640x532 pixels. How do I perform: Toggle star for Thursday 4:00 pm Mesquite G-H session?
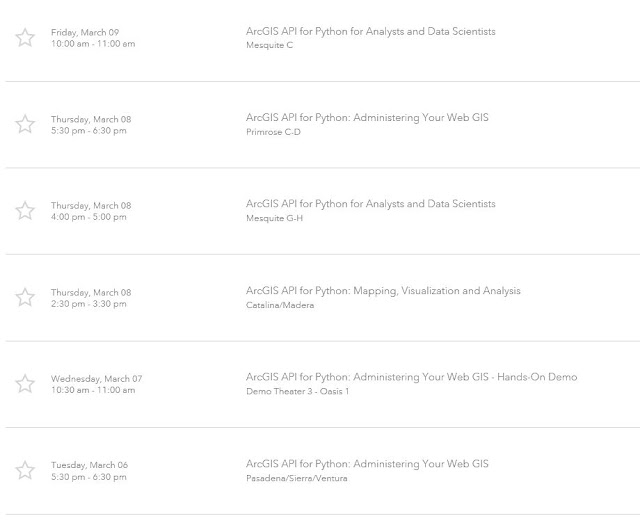25,211
